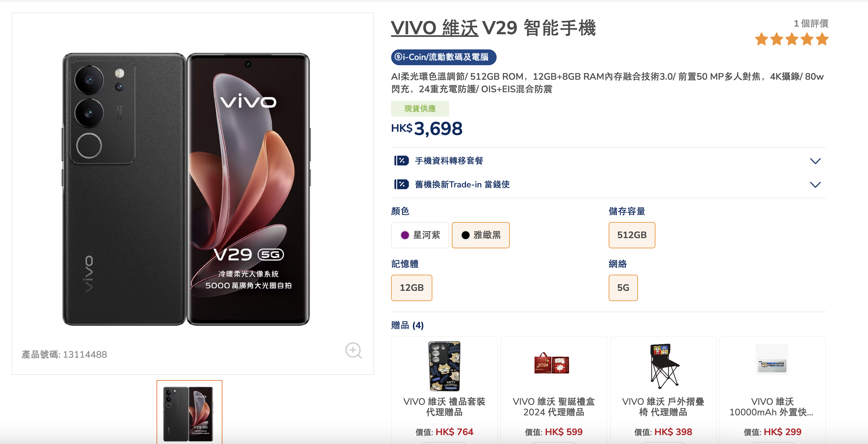Select the black V29 product thumbnail
The image size is (868, 444).
(x=189, y=413)
